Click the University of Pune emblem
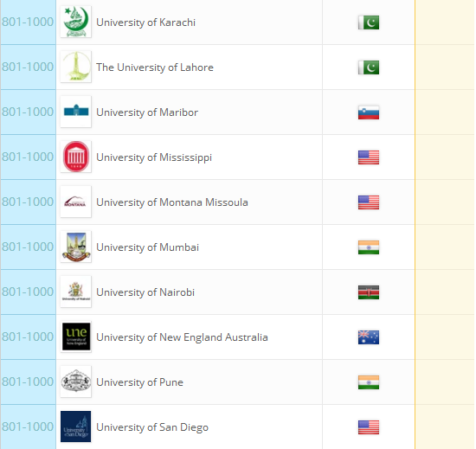 point(76,382)
